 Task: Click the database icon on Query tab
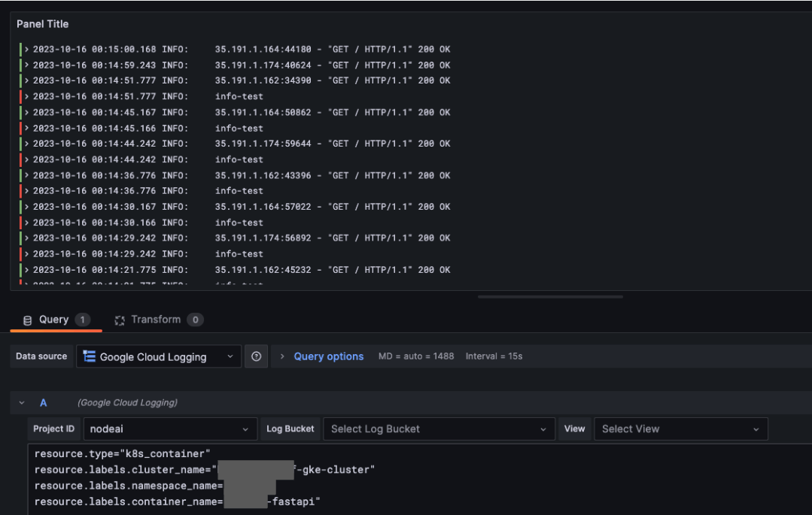click(x=27, y=320)
